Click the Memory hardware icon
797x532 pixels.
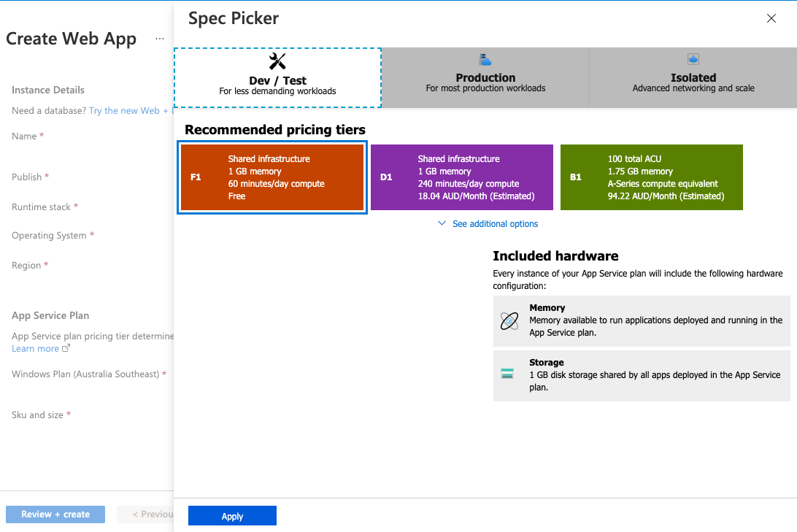pyautogui.click(x=509, y=321)
